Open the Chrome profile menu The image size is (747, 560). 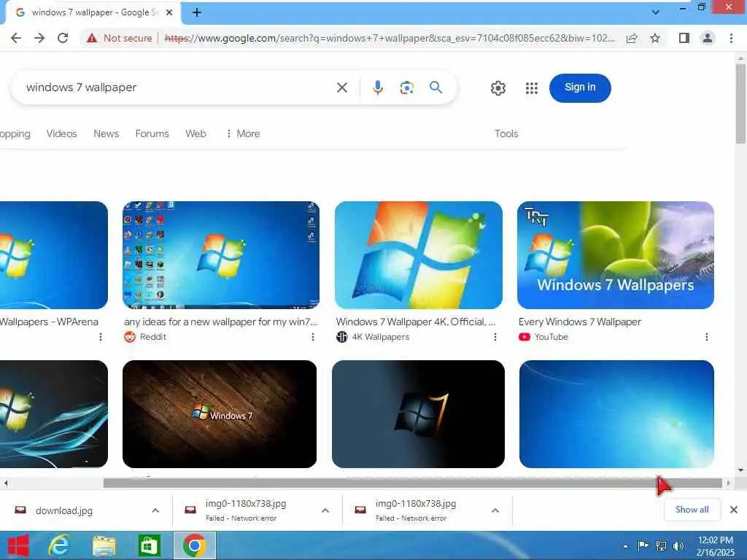click(x=708, y=38)
